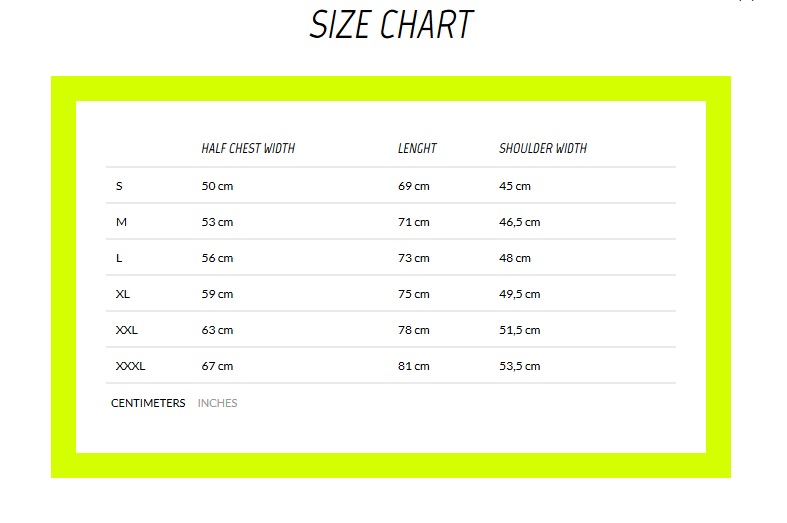
Task: Select the M size row label
Action: pos(121,222)
